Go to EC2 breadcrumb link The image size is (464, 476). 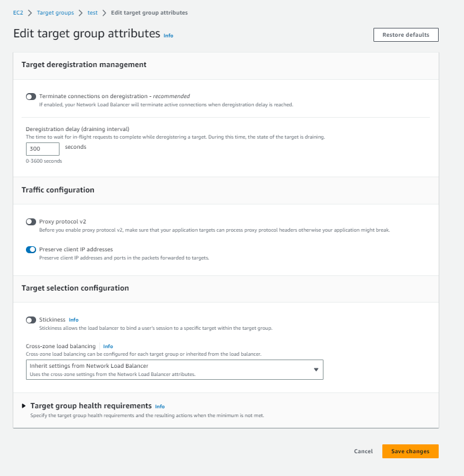pyautogui.click(x=18, y=13)
